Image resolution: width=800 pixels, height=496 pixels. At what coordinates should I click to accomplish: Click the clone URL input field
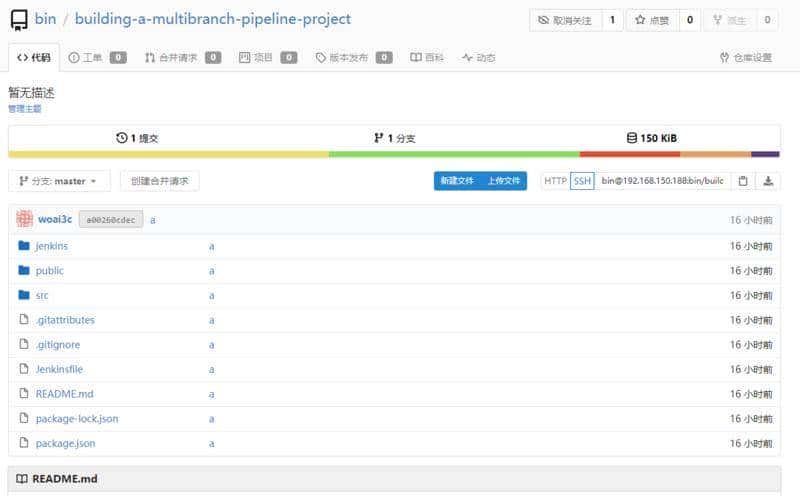[x=663, y=181]
